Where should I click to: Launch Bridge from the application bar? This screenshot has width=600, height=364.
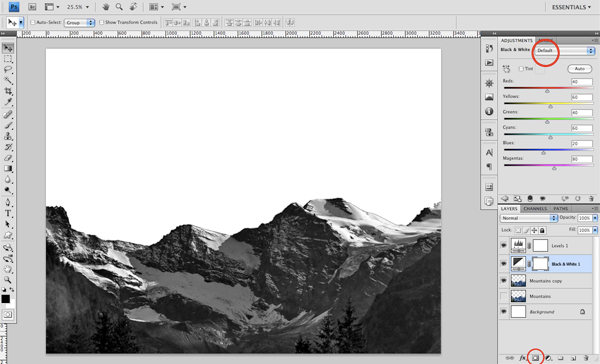point(32,7)
